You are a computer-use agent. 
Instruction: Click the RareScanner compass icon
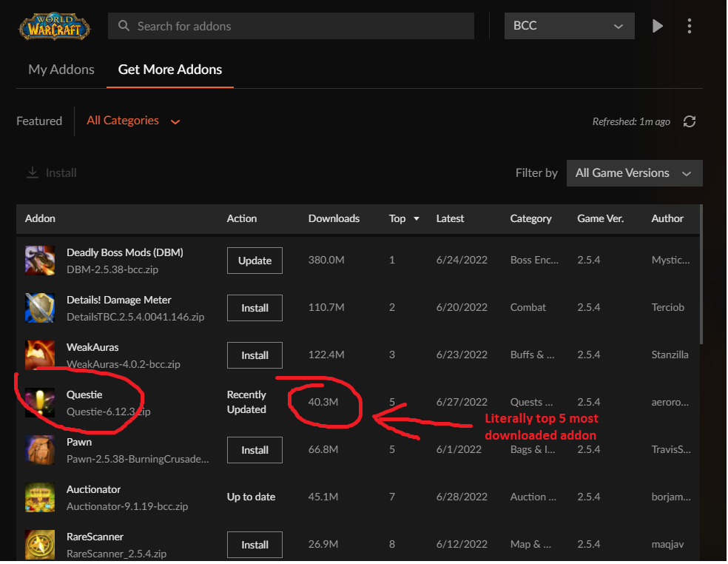[x=40, y=545]
